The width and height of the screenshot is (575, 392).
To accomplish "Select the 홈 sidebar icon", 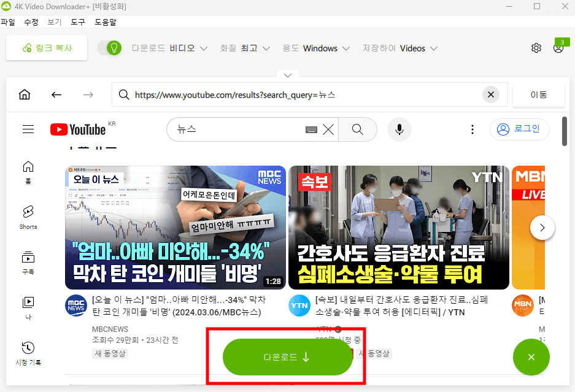I will [28, 172].
